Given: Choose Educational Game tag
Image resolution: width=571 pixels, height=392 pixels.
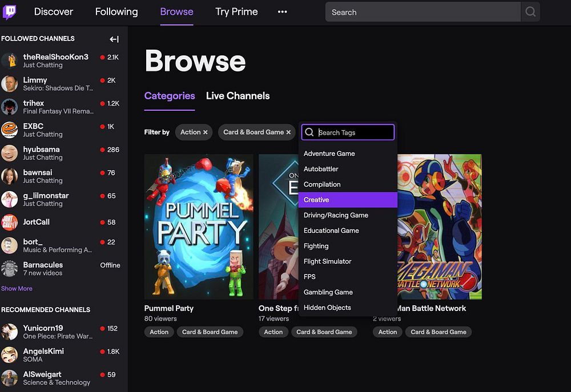Looking at the screenshot, I should click(x=348, y=231).
